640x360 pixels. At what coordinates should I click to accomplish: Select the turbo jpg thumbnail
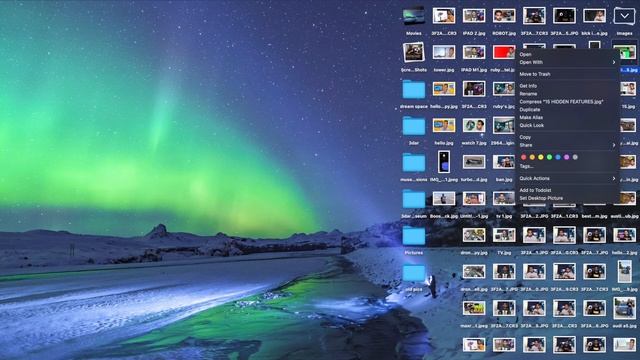[474, 162]
